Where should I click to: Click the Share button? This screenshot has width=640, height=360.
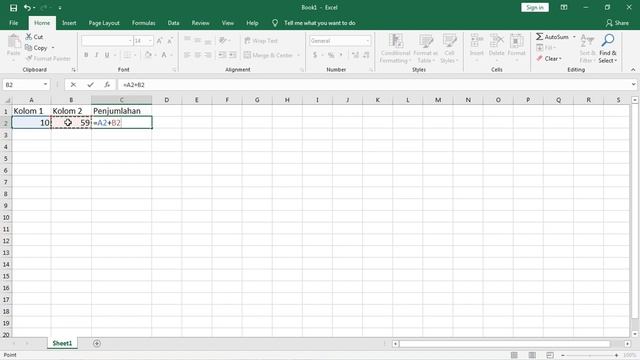(617, 23)
